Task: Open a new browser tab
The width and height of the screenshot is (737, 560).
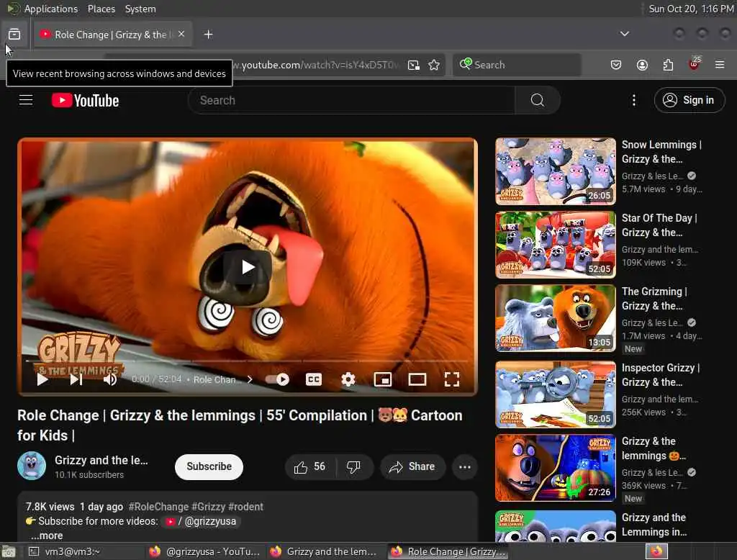Action: click(x=208, y=35)
